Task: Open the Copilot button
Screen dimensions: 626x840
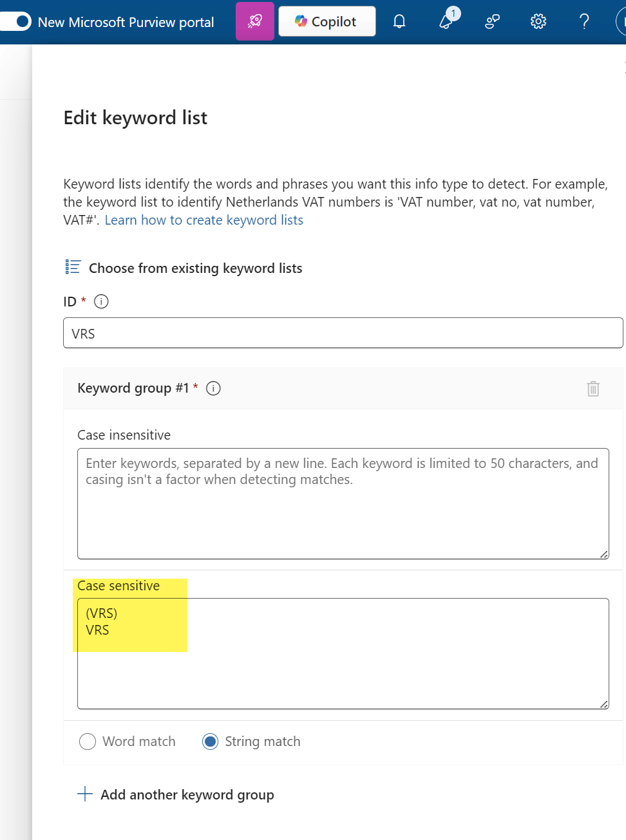Action: pyautogui.click(x=327, y=21)
